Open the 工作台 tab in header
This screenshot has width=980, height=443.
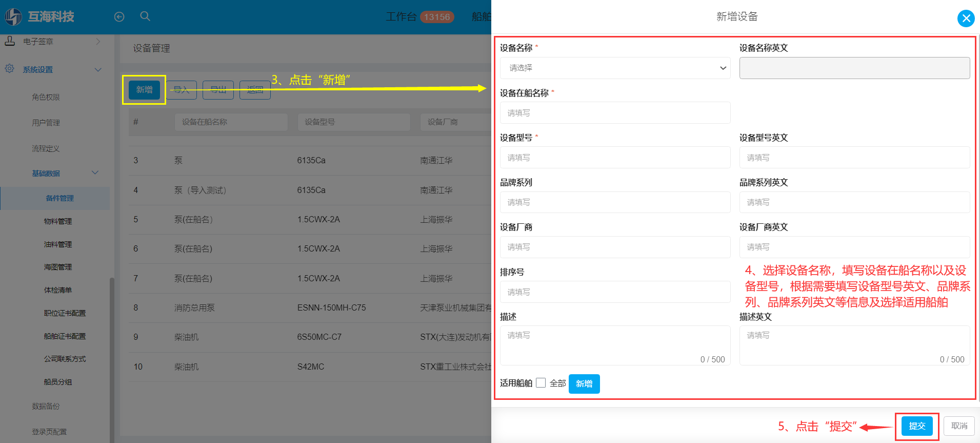tap(401, 17)
